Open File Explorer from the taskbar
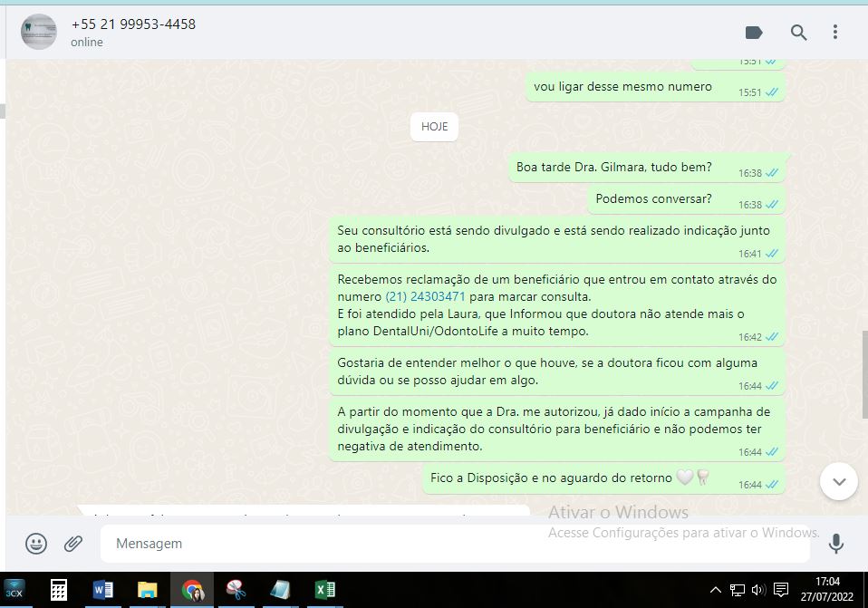The height and width of the screenshot is (608, 868). point(147,591)
